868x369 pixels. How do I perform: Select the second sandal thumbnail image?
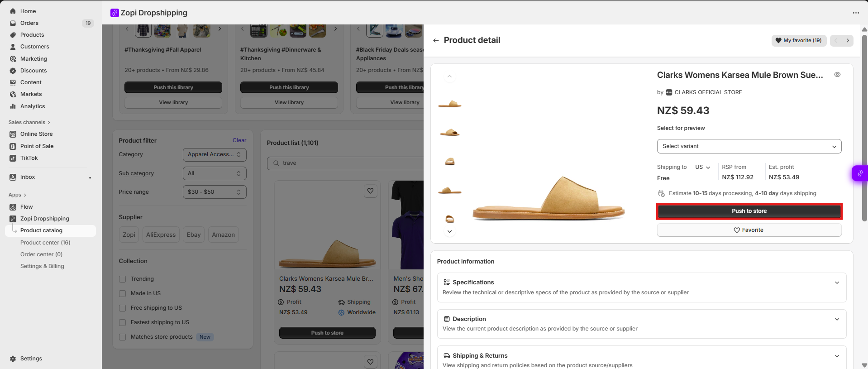pyautogui.click(x=449, y=133)
